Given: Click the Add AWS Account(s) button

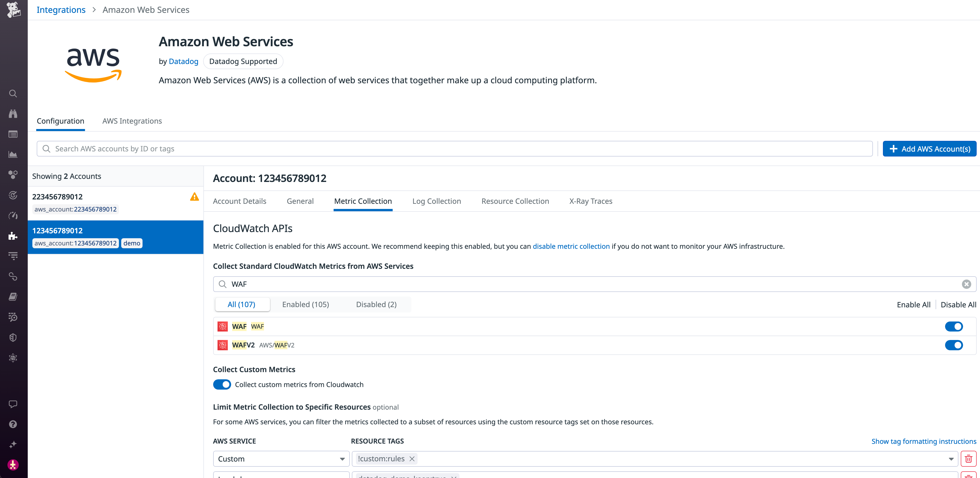Looking at the screenshot, I should tap(929, 149).
